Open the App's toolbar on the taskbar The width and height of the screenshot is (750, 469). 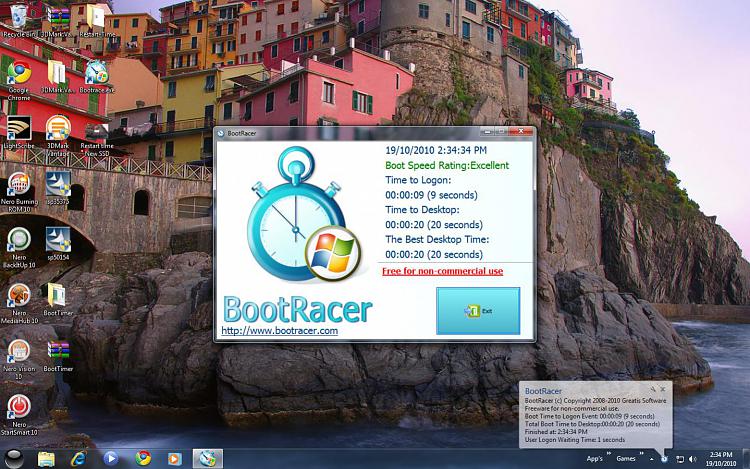click(595, 459)
